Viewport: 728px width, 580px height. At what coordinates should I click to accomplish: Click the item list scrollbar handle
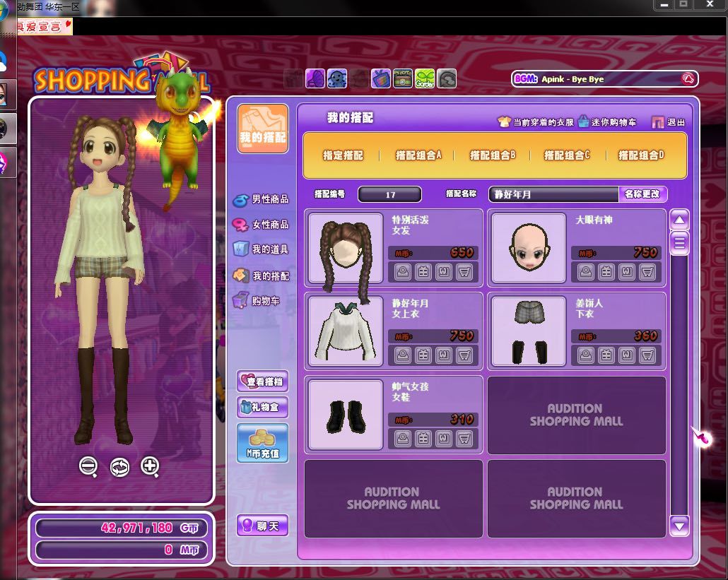coord(679,243)
